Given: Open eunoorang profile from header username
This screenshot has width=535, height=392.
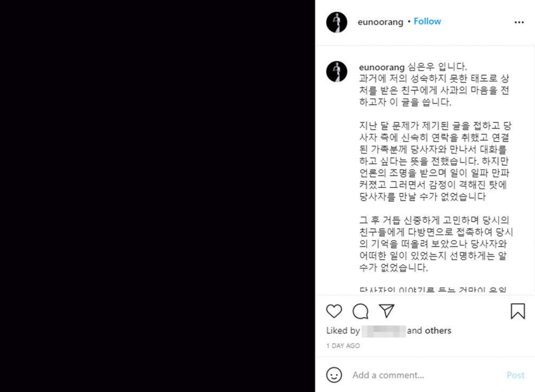Looking at the screenshot, I should [x=380, y=22].
